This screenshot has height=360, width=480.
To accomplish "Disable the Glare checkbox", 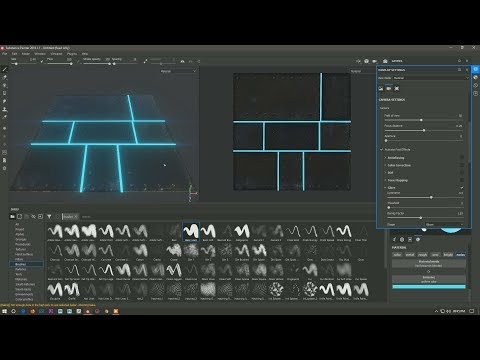I will [462, 188].
